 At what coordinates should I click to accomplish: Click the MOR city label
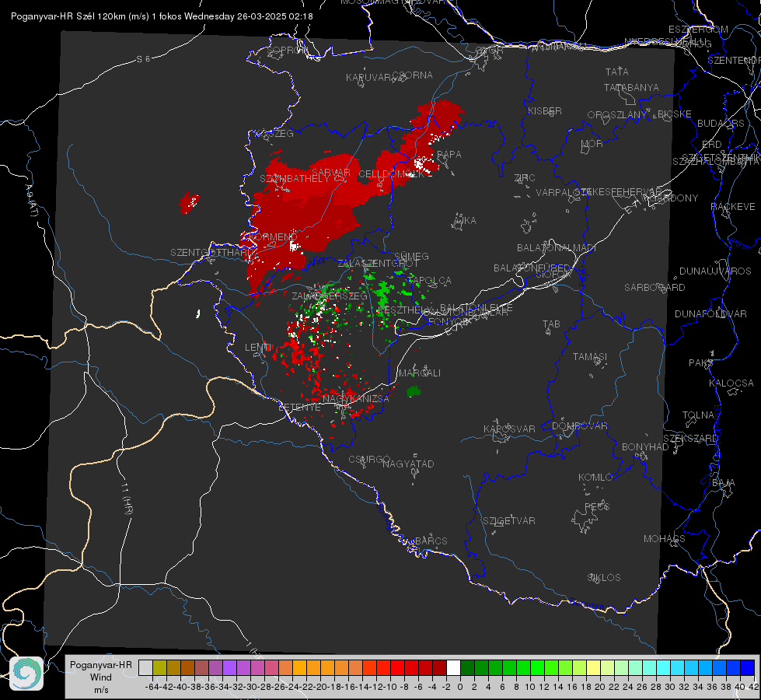(592, 143)
